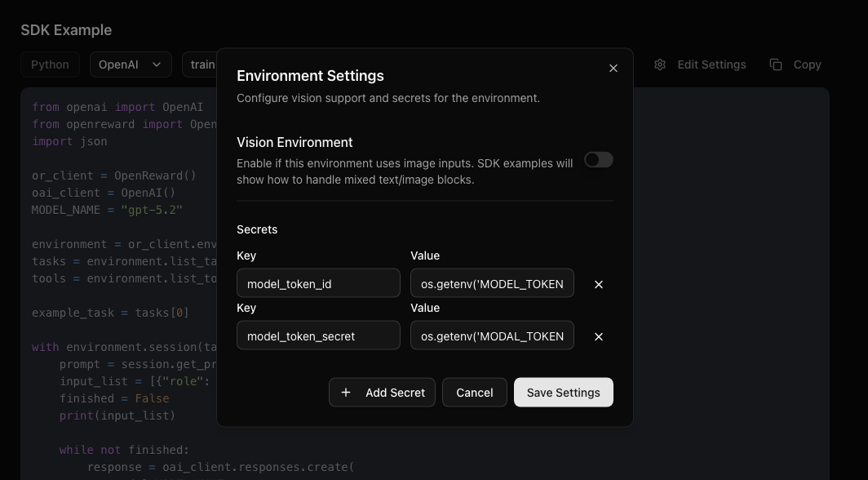Click the SDK Example heading

65,29
